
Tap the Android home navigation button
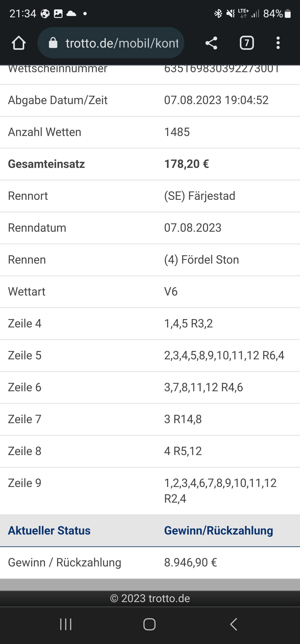(150, 624)
